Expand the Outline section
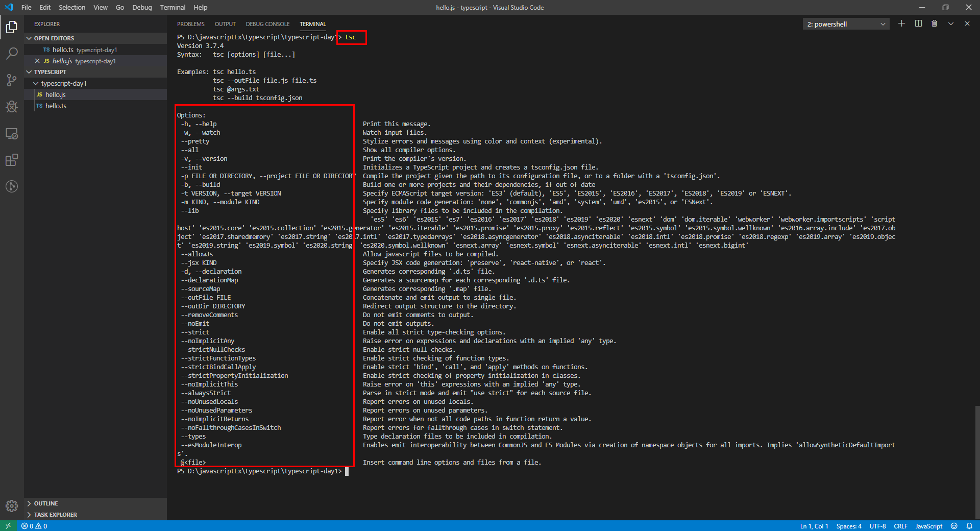980x531 pixels. tap(95, 503)
